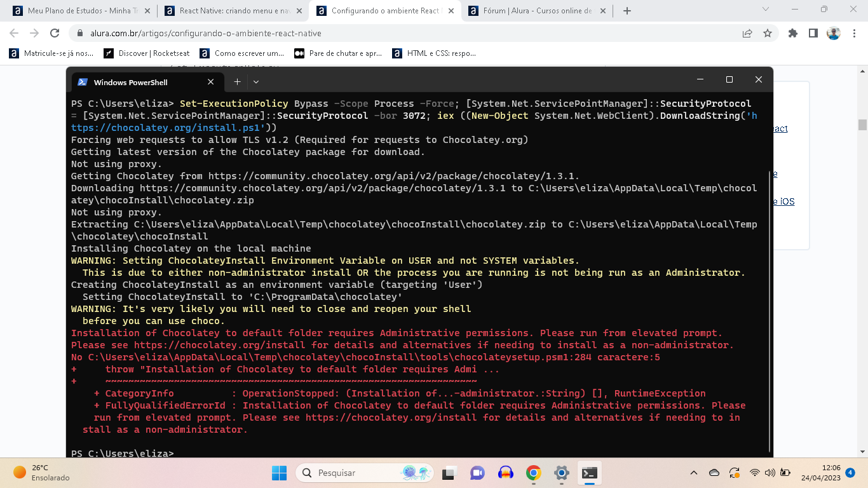Bookmark this page with the star icon

pos(768,33)
